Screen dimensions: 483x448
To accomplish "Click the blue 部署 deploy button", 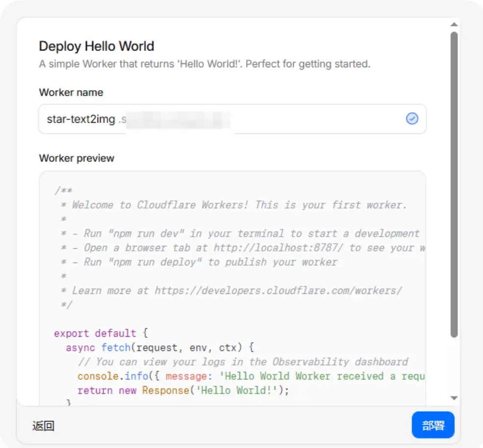I will tap(433, 425).
